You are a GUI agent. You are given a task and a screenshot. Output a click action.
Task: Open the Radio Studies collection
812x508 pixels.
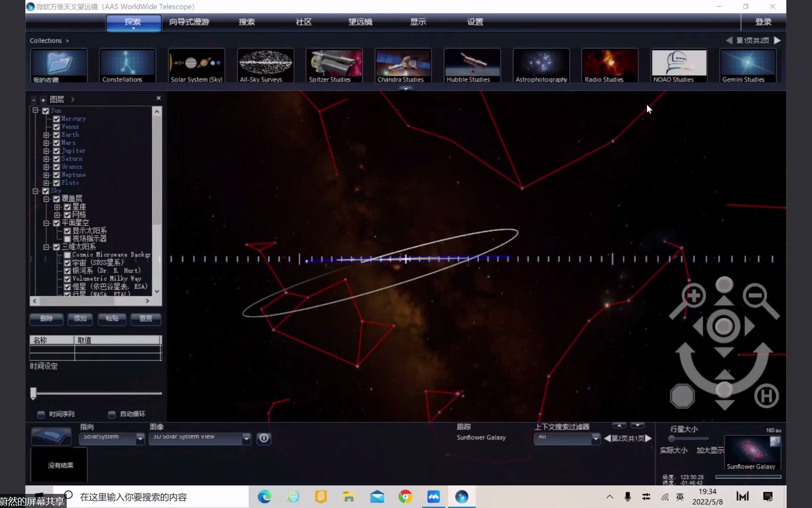(x=610, y=66)
